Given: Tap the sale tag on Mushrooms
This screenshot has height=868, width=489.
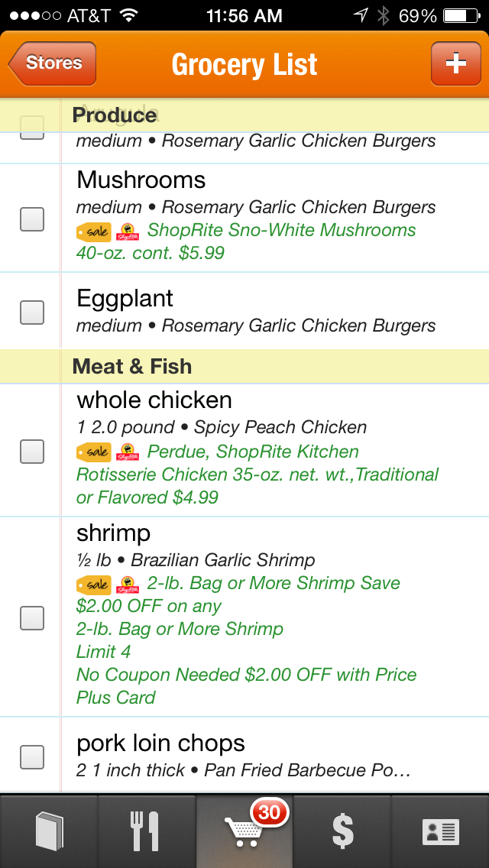Looking at the screenshot, I should 93,231.
